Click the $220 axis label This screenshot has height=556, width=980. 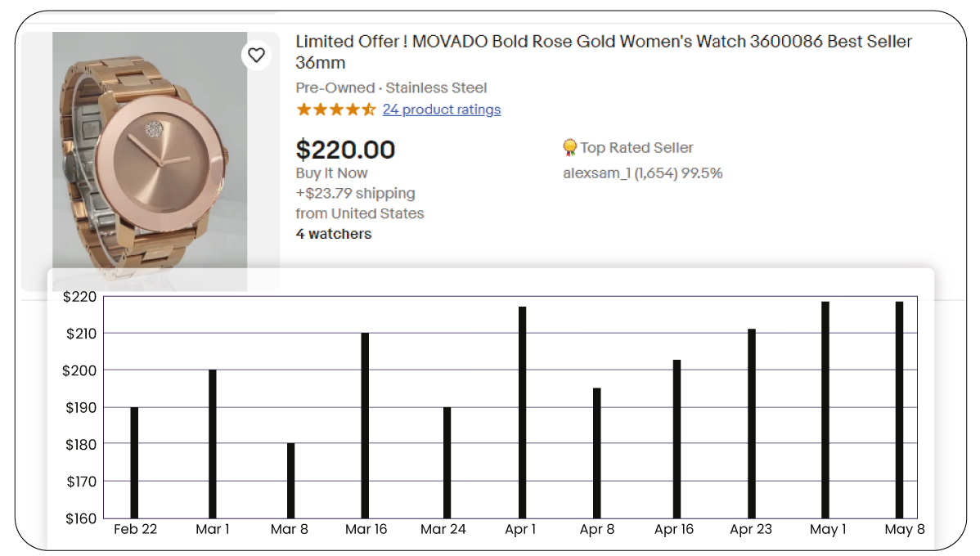79,297
